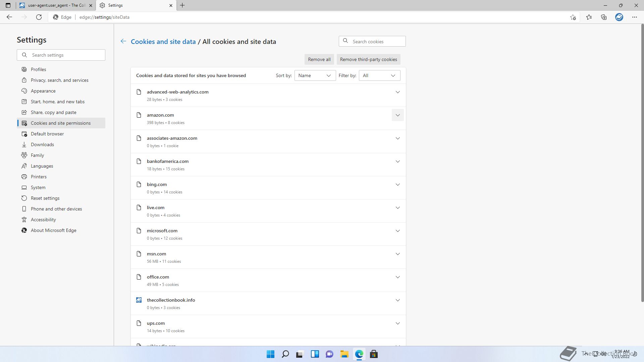Expand advanced-web-analytics.com cookie details

click(x=397, y=92)
